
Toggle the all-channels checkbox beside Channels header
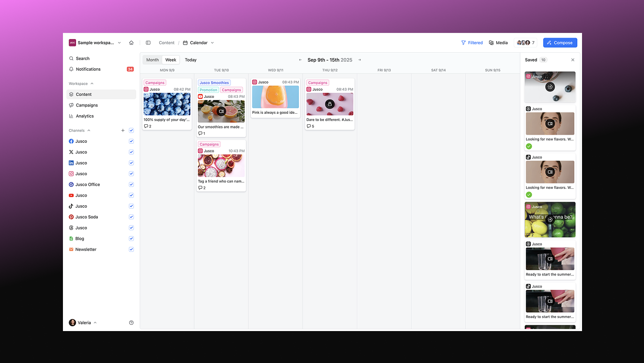(131, 131)
